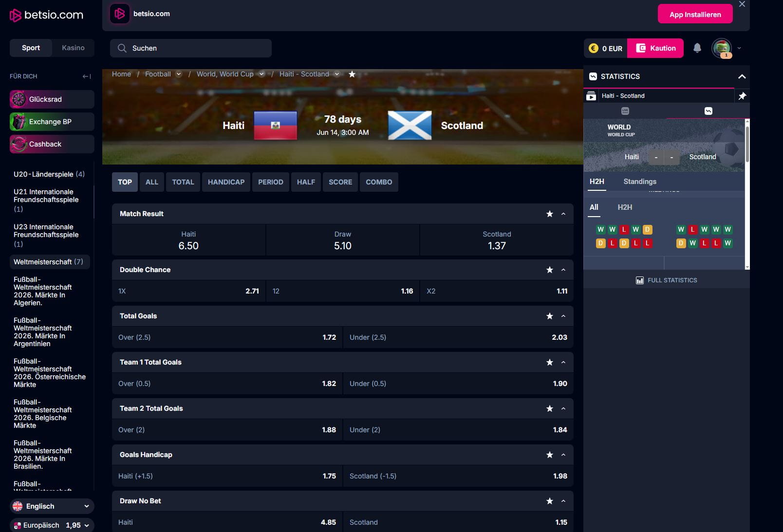This screenshot has height=532, width=783.
Task: Favorite the Haiti - Scotland match star
Action: [x=352, y=74]
